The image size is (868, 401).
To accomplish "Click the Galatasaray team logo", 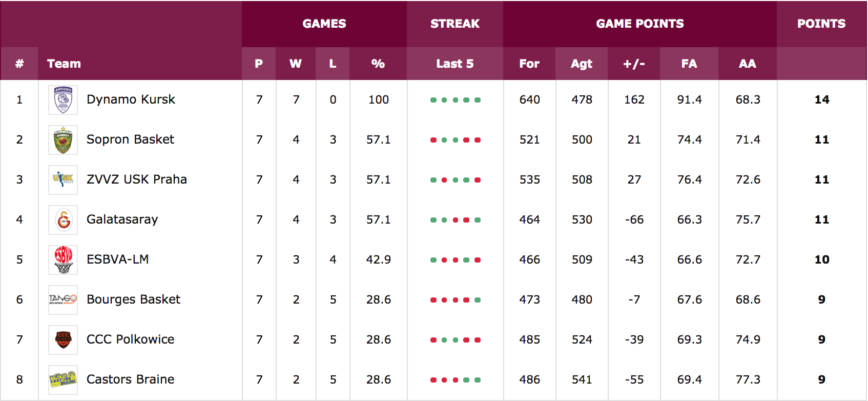I will pos(63,220).
